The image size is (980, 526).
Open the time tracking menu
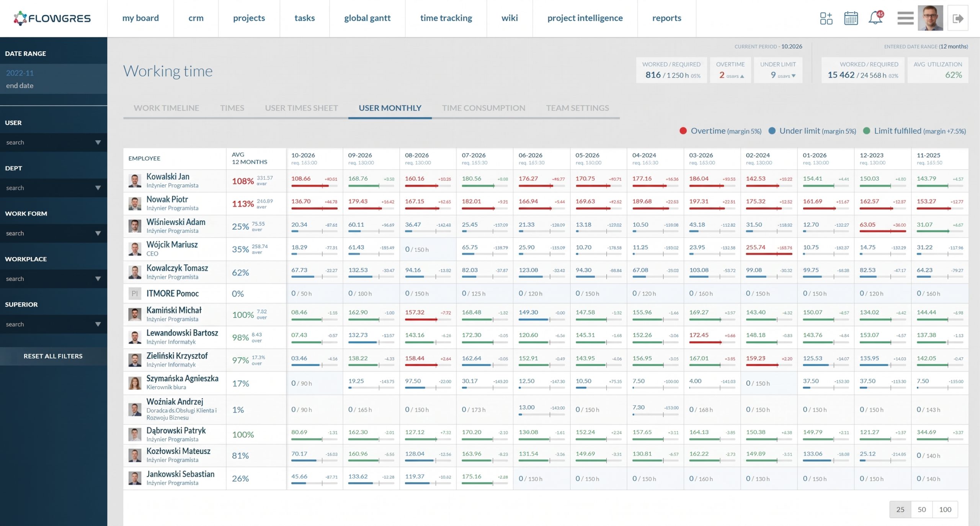(446, 18)
